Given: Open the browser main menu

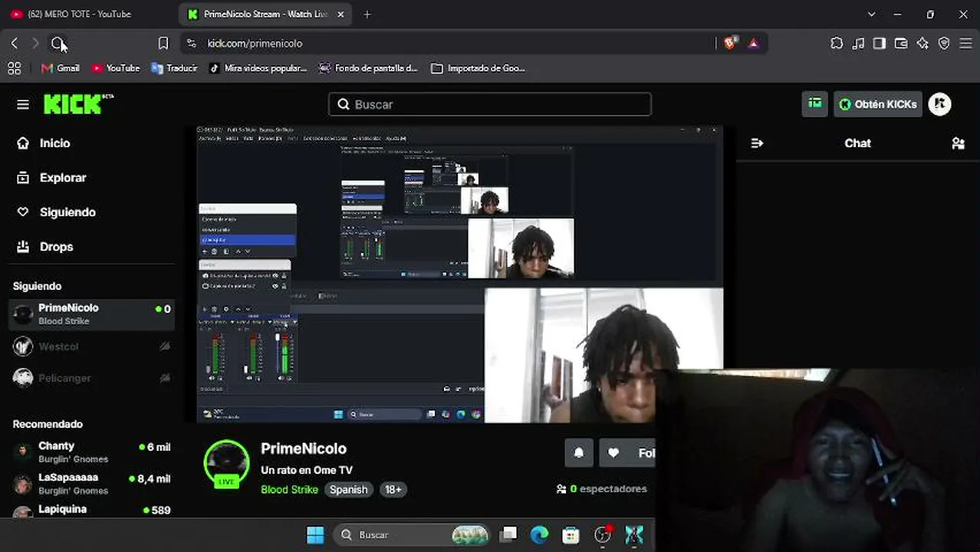Looking at the screenshot, I should point(965,44).
